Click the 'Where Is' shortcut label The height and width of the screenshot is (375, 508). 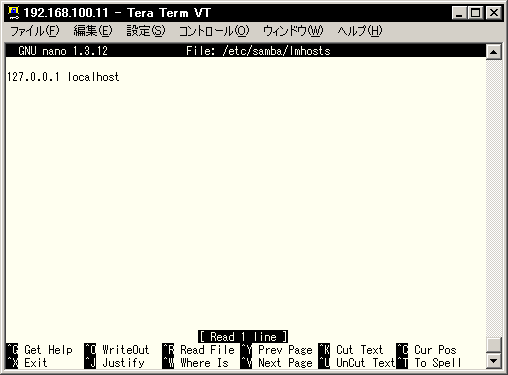click(204, 363)
